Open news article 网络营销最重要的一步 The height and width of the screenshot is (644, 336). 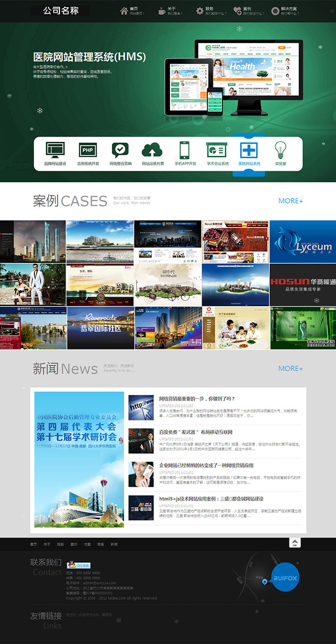[197, 399]
